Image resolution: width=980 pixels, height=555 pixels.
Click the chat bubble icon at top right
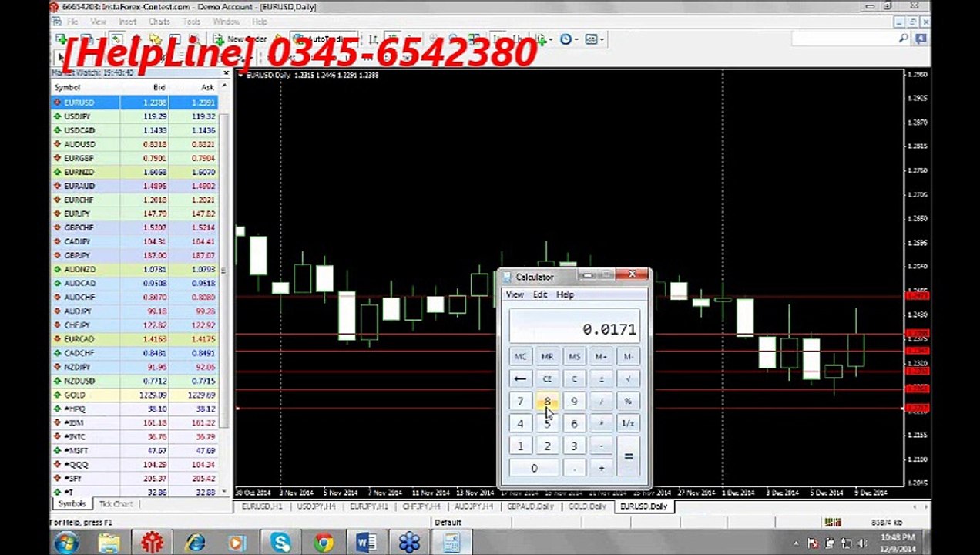coord(921,39)
